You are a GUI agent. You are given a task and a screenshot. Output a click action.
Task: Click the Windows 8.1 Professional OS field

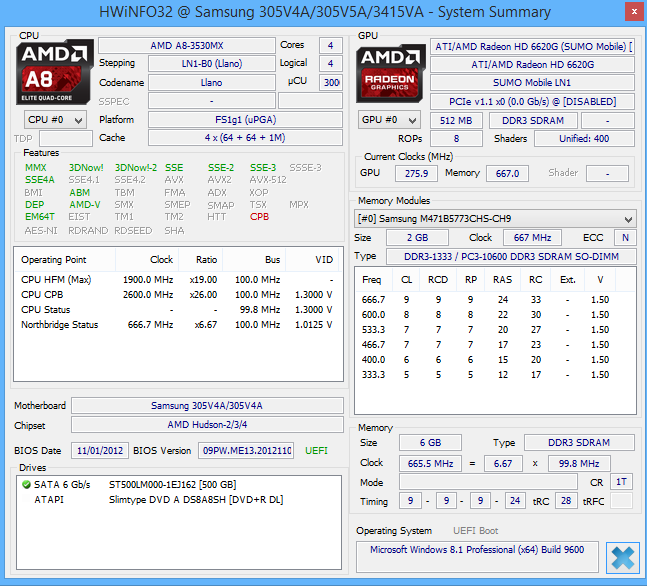point(477,557)
